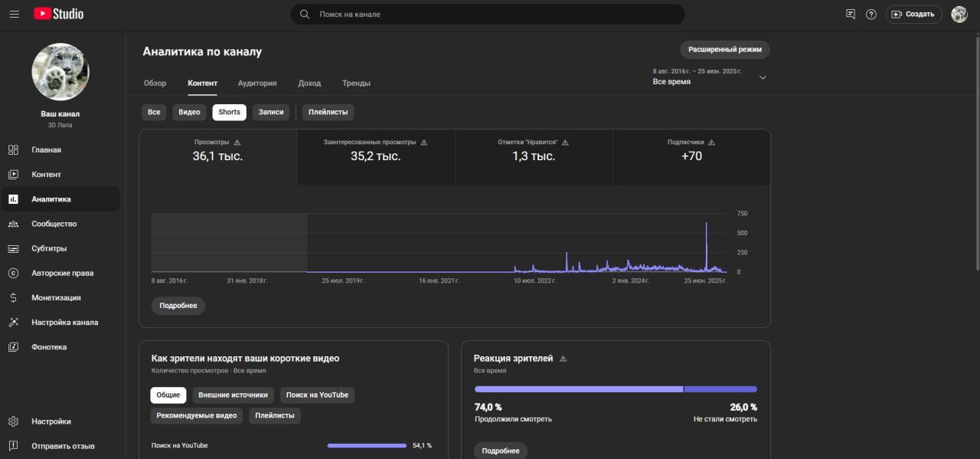Switch to the Доход tab
Image resolution: width=980 pixels, height=459 pixels.
(309, 83)
